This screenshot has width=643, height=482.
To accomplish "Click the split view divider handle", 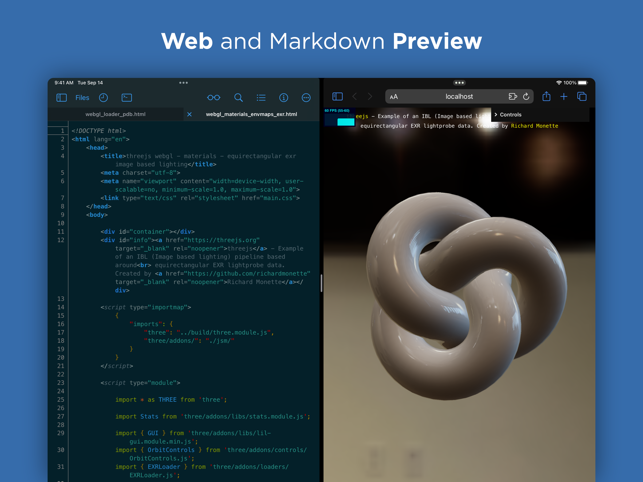I will point(321,283).
